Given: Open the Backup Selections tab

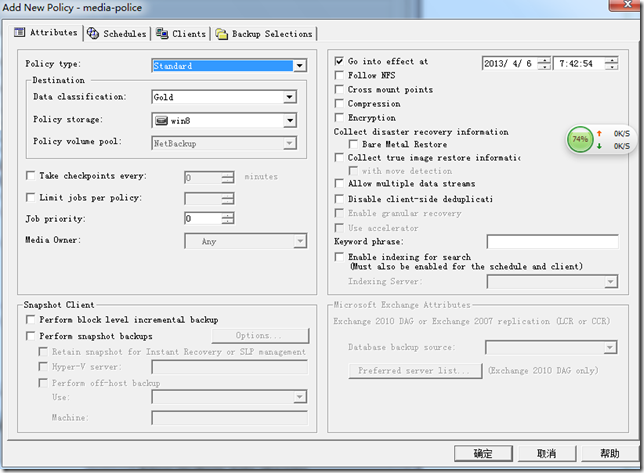Looking at the screenshot, I should coord(264,34).
